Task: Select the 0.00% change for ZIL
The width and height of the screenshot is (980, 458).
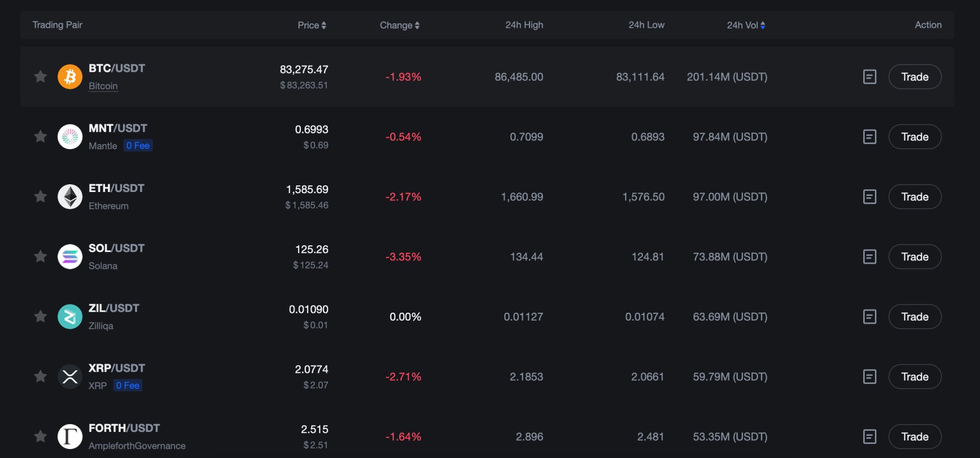Action: [405, 317]
